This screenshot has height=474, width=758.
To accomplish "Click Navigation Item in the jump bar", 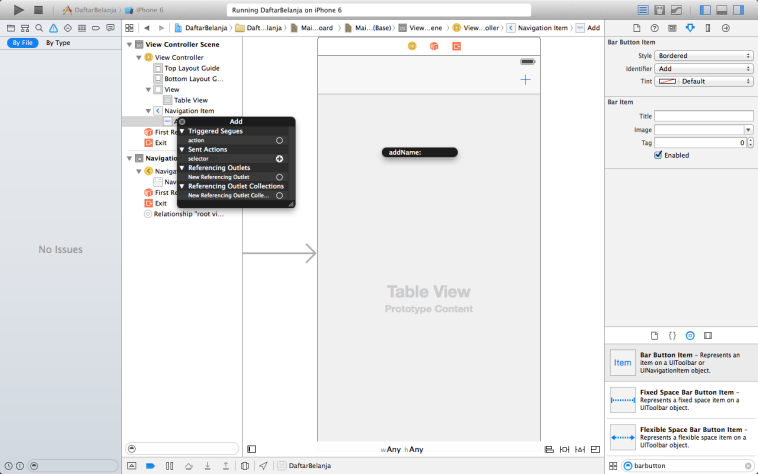I will pos(537,28).
